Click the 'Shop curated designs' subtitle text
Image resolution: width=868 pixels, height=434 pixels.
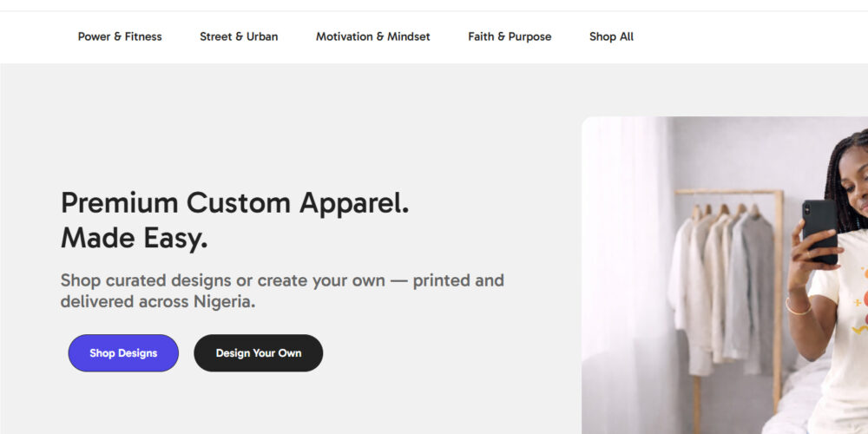[282, 281]
